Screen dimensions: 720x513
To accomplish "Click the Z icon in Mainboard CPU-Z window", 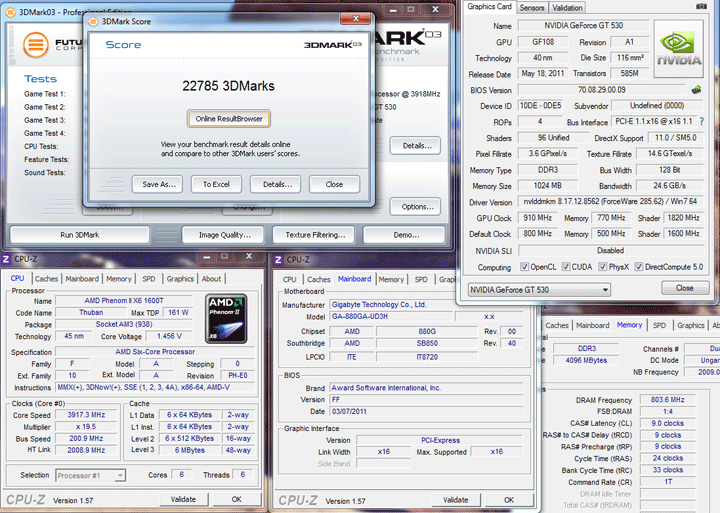I will pyautogui.click(x=278, y=260).
